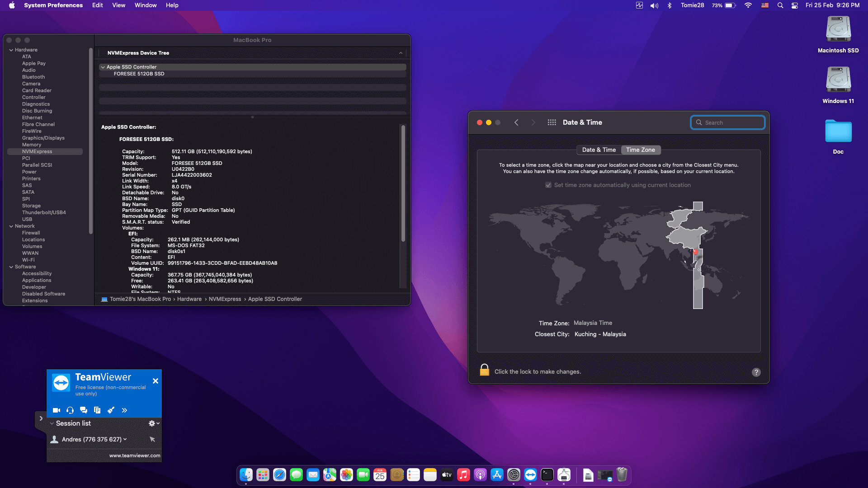Image resolution: width=868 pixels, height=488 pixels.
Task: Open the Edit menu
Action: [x=98, y=5]
